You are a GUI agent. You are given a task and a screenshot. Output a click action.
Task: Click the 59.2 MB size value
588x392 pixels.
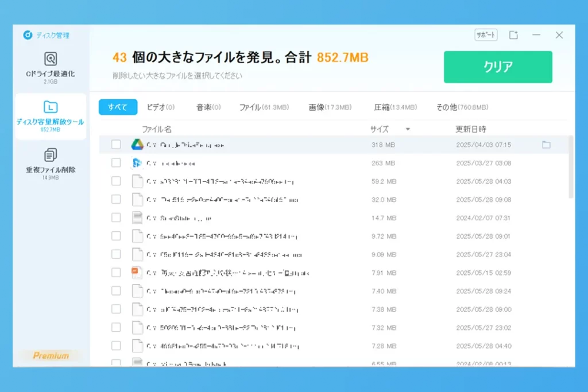384,181
